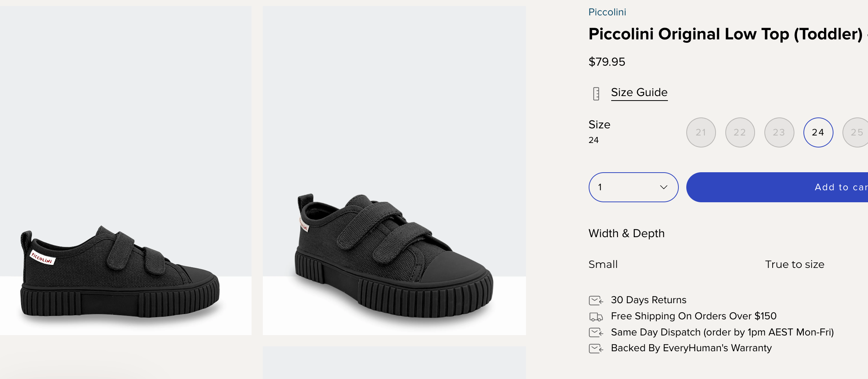This screenshot has width=868, height=379.
Task: Click the Same Day Dispatch envelope icon
Action: 596,332
